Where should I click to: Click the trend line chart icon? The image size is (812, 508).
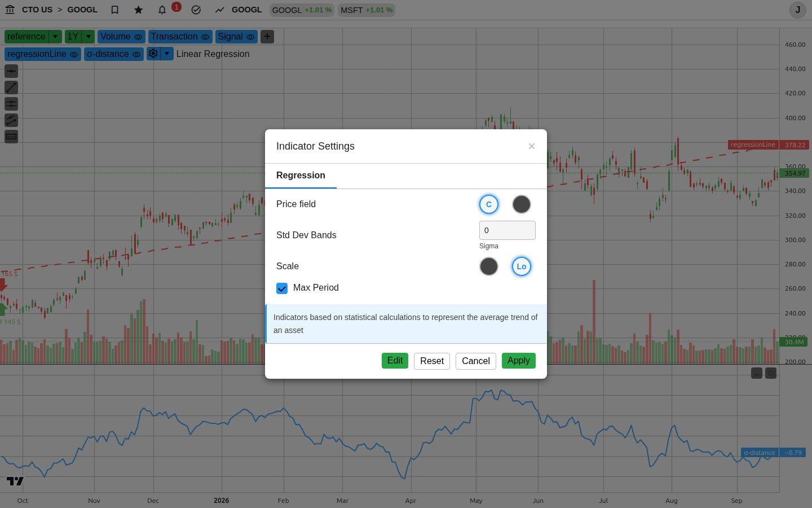[x=220, y=10]
